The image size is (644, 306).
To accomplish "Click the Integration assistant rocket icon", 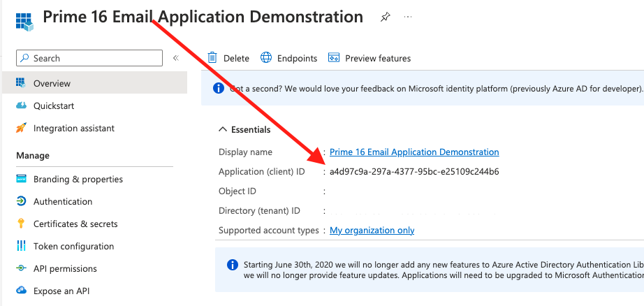I will pos(21,128).
